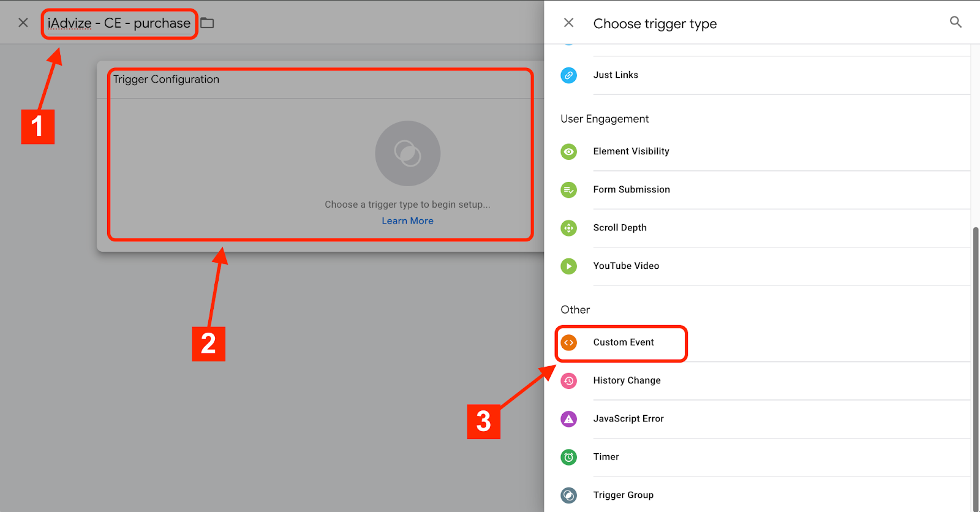Choose the Trigger Group icon
The width and height of the screenshot is (980, 512).
coord(568,495)
